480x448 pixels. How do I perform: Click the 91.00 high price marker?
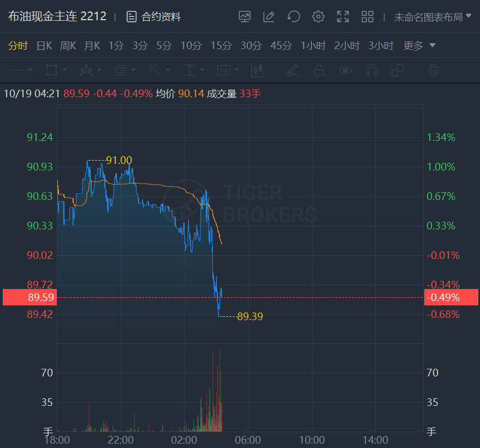coord(119,160)
